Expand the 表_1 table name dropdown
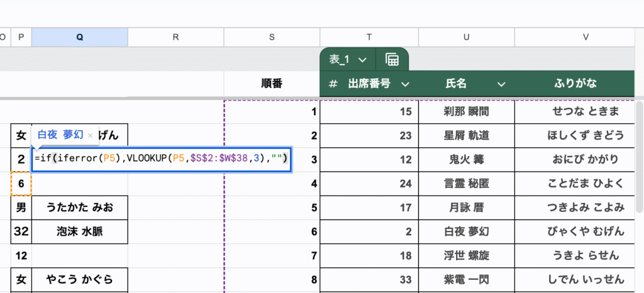This screenshot has width=644, height=293. point(362,60)
